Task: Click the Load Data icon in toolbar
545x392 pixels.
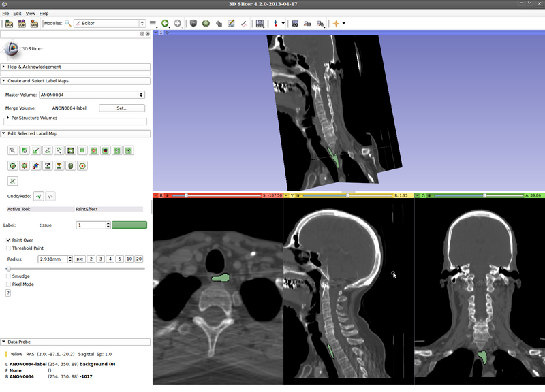Action: coord(9,23)
